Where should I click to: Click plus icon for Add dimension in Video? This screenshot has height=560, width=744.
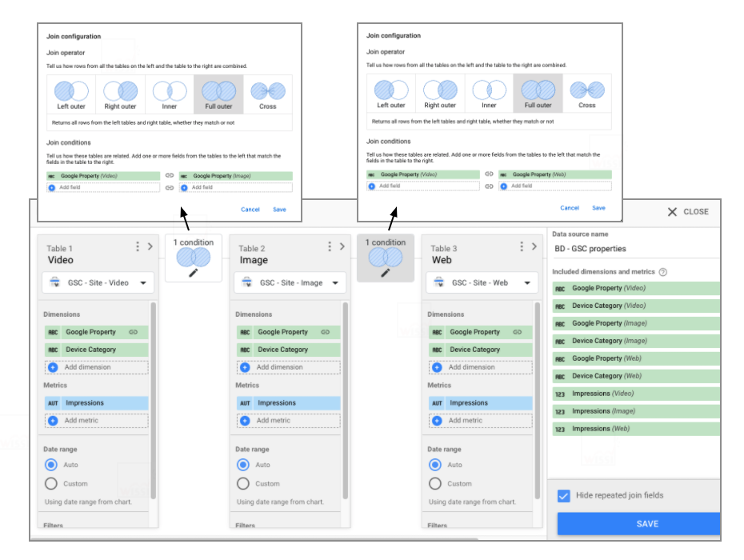53,367
